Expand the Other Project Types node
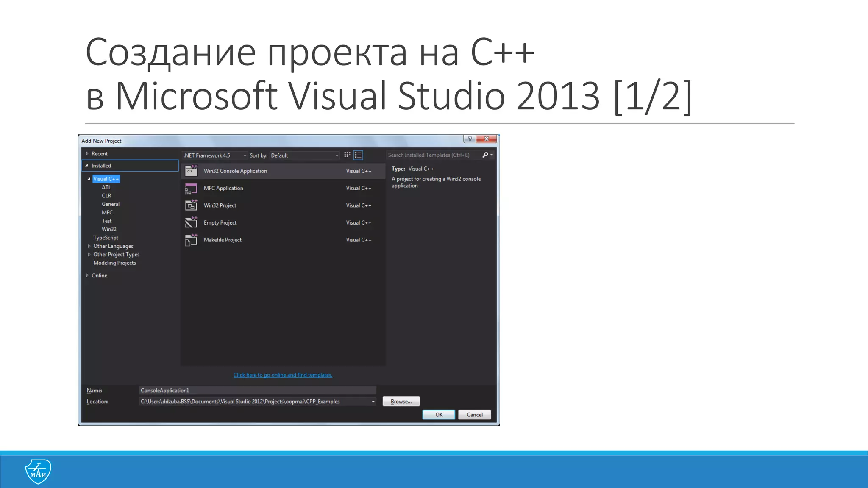Screen dimensions: 868x488 point(89,255)
